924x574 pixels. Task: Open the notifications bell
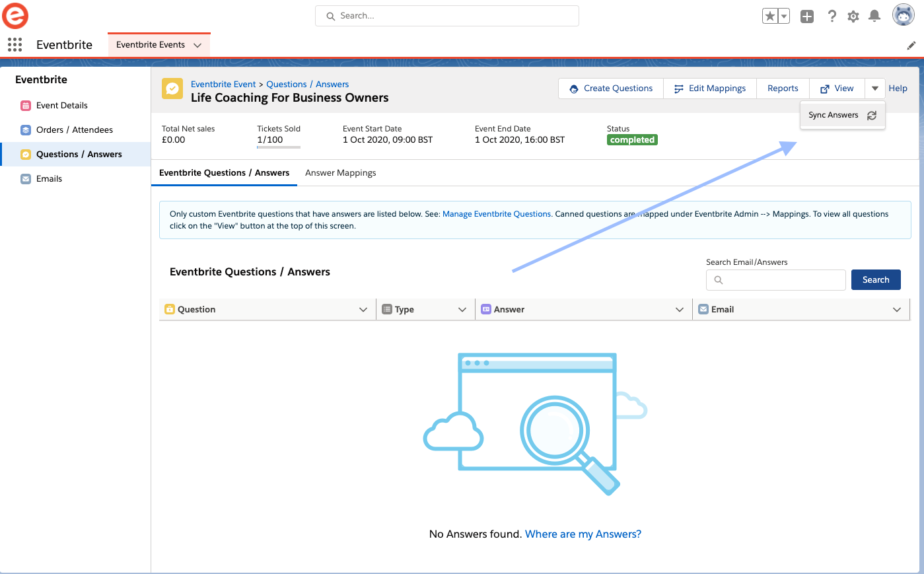point(874,16)
